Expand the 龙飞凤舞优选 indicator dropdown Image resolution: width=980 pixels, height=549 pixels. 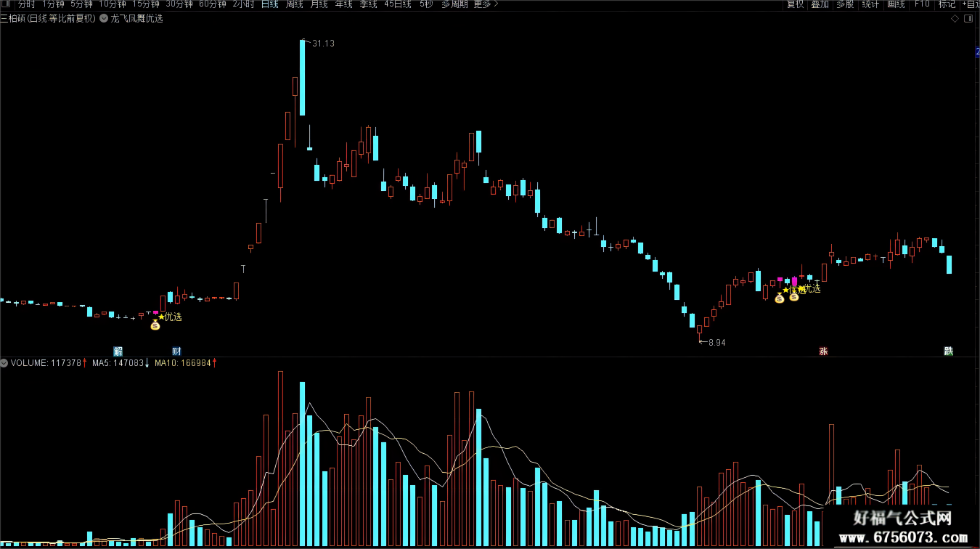tap(103, 18)
